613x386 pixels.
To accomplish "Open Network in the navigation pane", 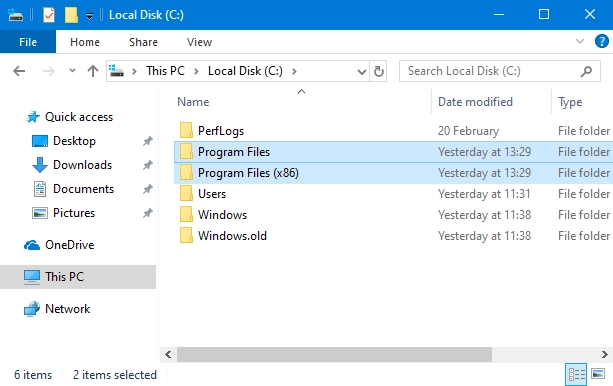I will 68,309.
